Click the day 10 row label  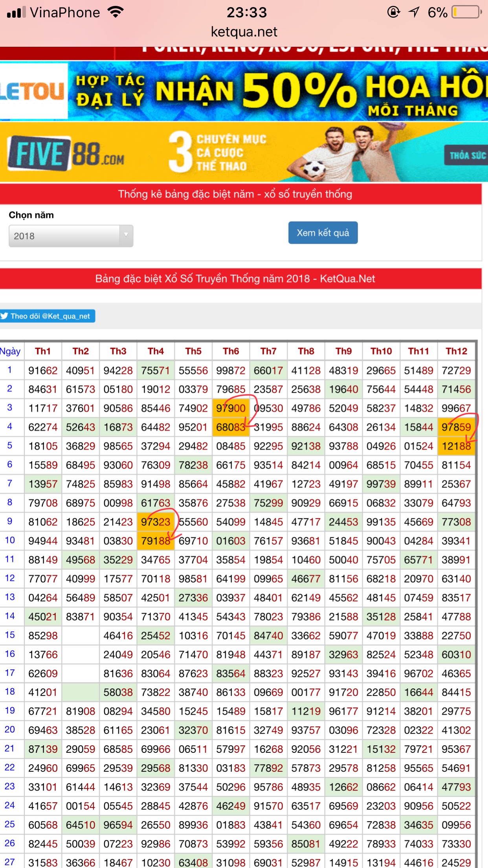click(10, 540)
